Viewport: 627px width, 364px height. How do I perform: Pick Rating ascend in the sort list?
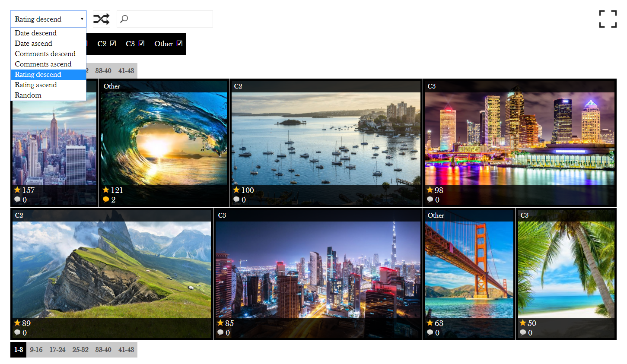48,85
